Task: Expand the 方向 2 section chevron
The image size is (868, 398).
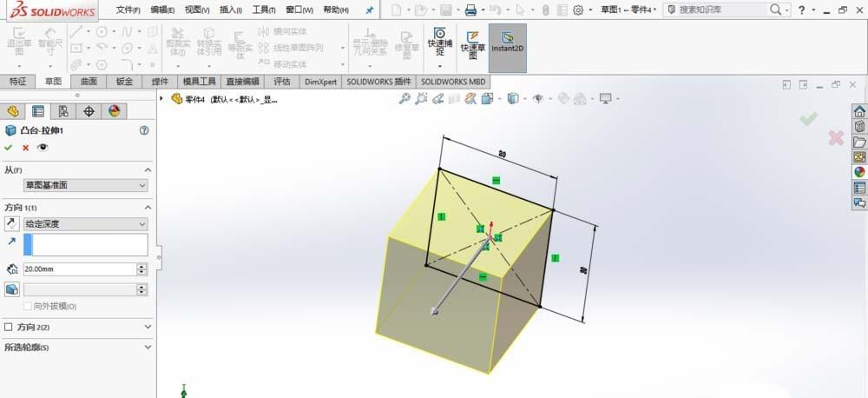Action: coord(148,327)
